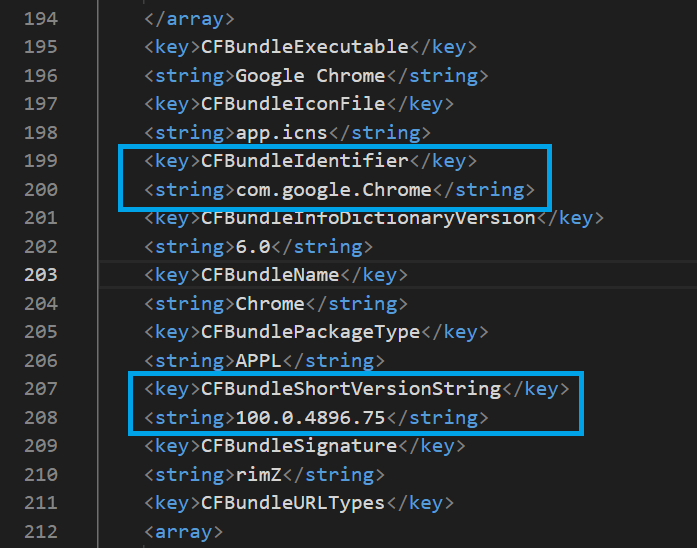
Task: Click the APPL string value
Action: click(258, 360)
